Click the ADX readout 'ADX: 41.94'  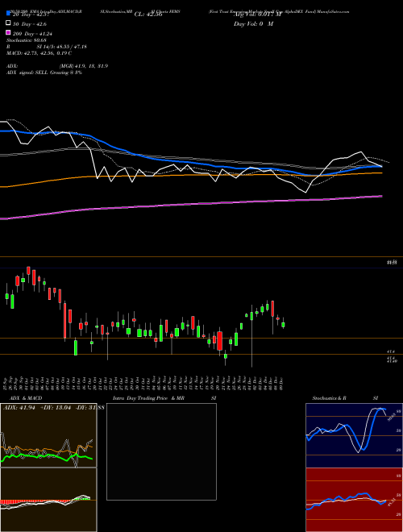coord(19,407)
